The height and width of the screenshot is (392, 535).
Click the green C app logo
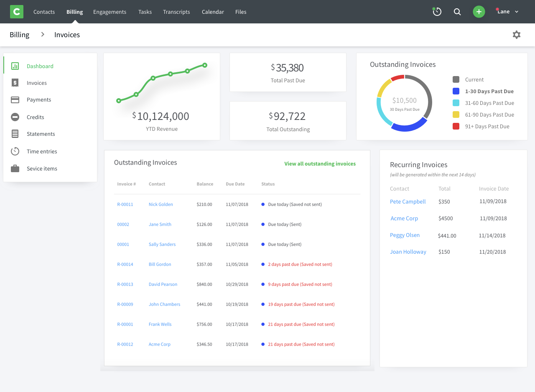click(17, 12)
